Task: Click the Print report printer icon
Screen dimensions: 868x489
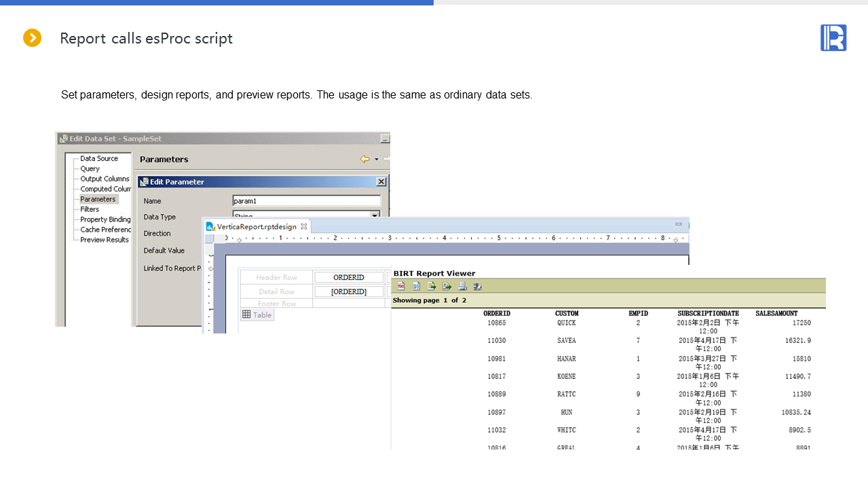Action: point(462,286)
